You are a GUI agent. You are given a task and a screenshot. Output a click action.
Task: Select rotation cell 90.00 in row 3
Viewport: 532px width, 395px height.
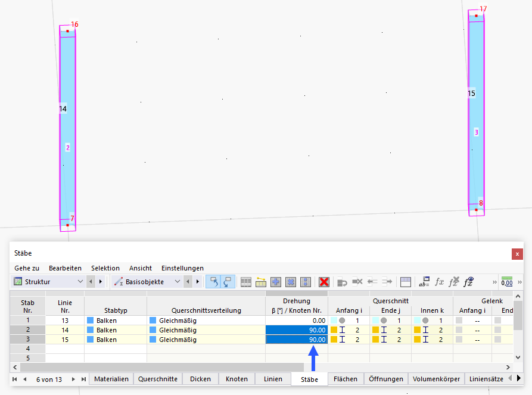point(297,340)
